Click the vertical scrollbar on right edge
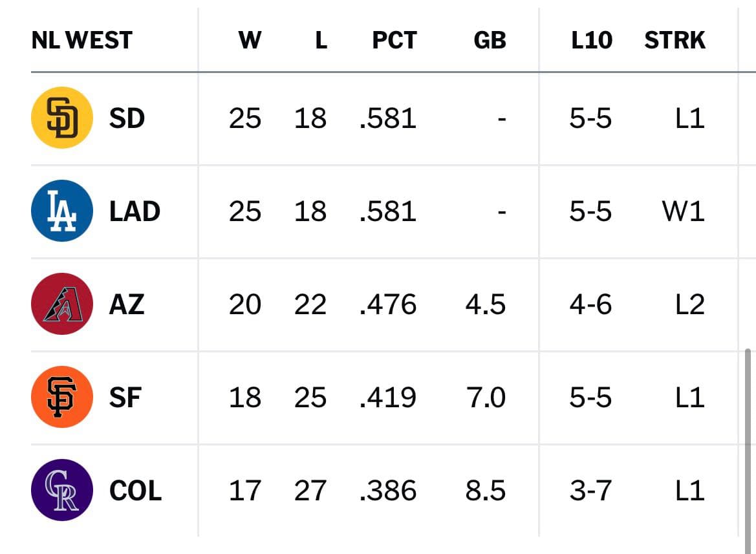This screenshot has height=554, width=756. tap(748, 451)
